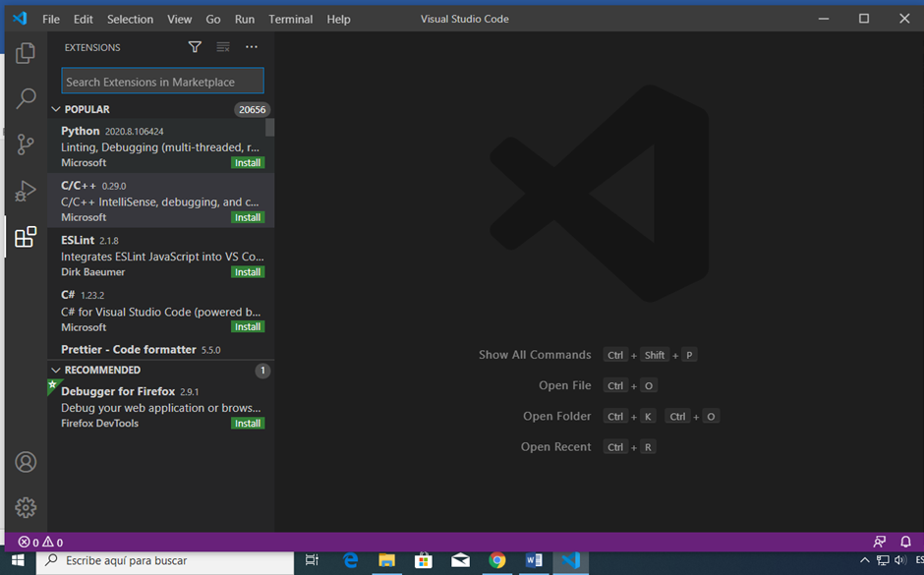Click the VS Code logo in title bar
Image resolution: width=924 pixels, height=575 pixels.
pos(20,19)
